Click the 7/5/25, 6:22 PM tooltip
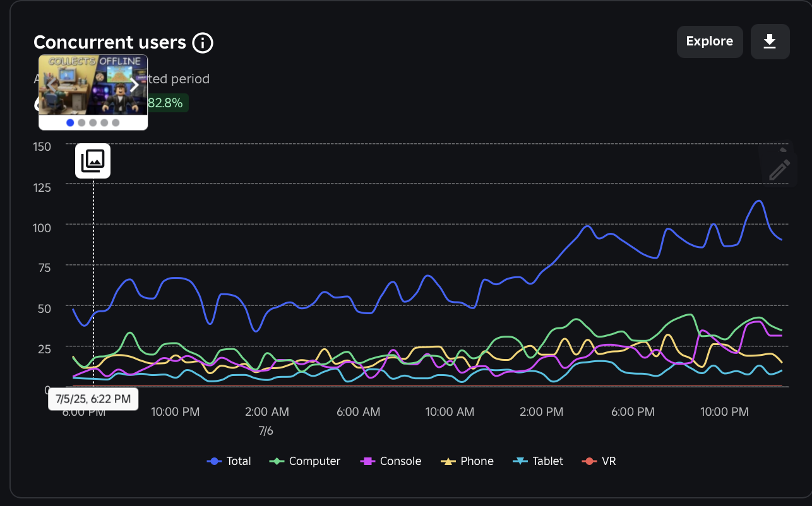Screen dimensions: 812x506 point(93,399)
